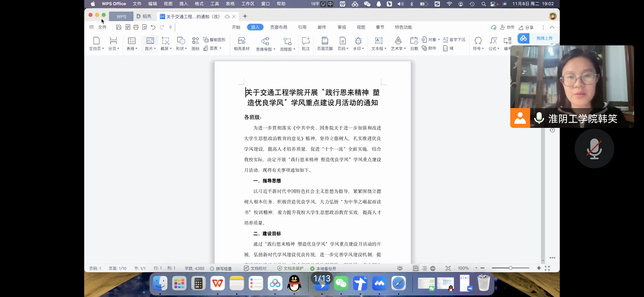Expand the 形状 shapes dropdown
The height and width of the screenshot is (297, 644).
coord(186,49)
